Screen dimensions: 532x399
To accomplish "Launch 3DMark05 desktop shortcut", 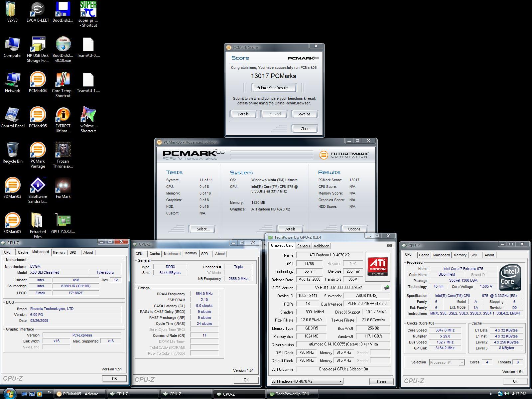I will (12, 221).
